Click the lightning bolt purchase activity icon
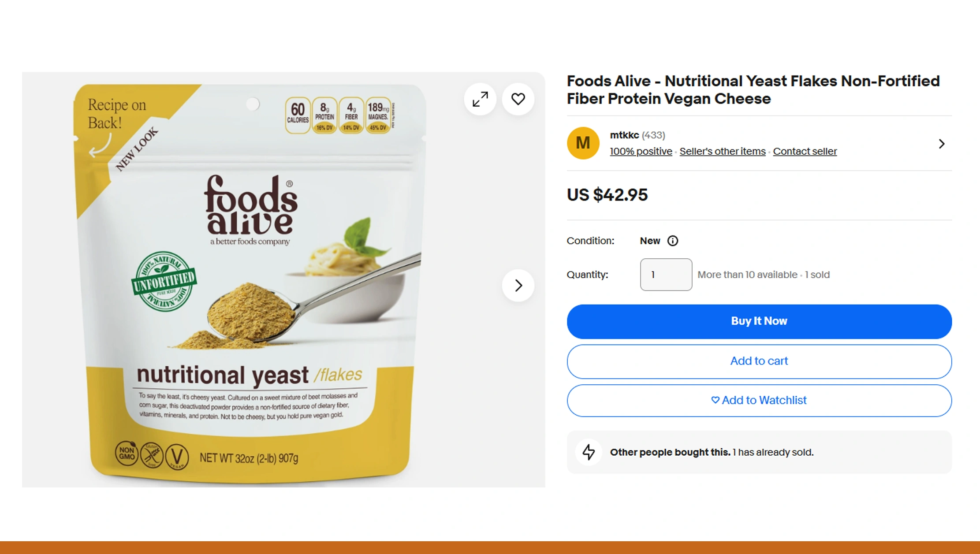This screenshot has width=980, height=554. (588, 452)
